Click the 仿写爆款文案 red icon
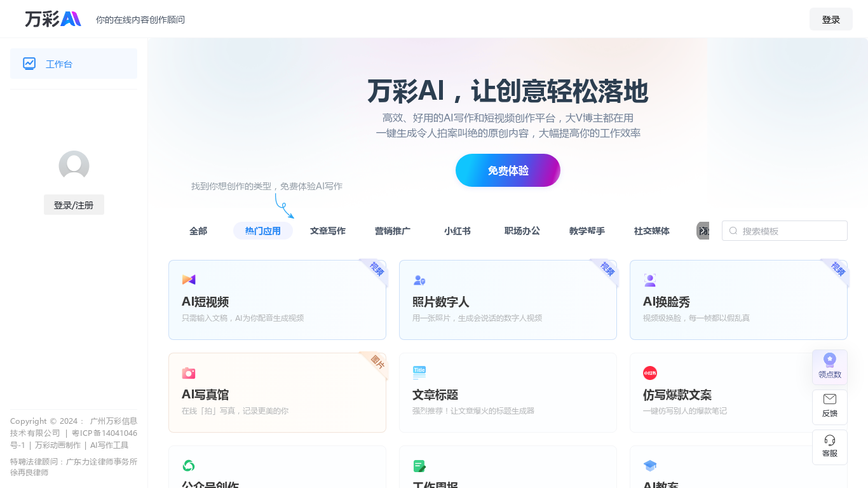 point(650,373)
